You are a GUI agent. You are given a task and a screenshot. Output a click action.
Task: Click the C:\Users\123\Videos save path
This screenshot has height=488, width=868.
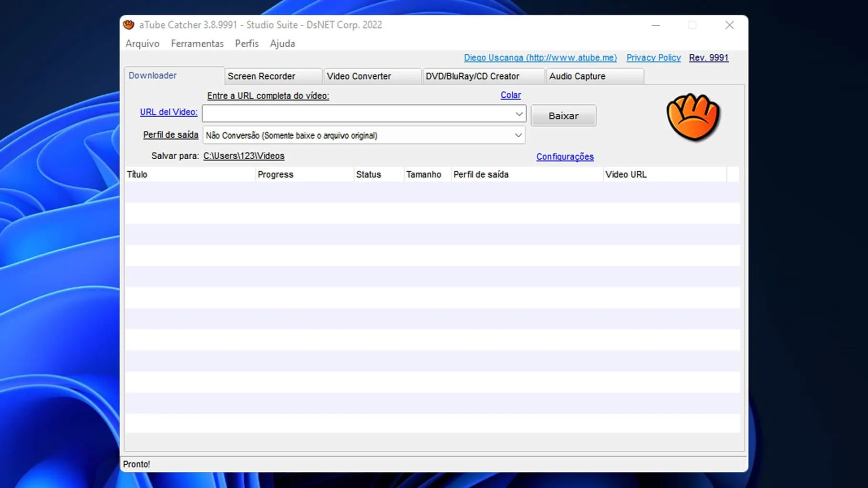coord(244,156)
